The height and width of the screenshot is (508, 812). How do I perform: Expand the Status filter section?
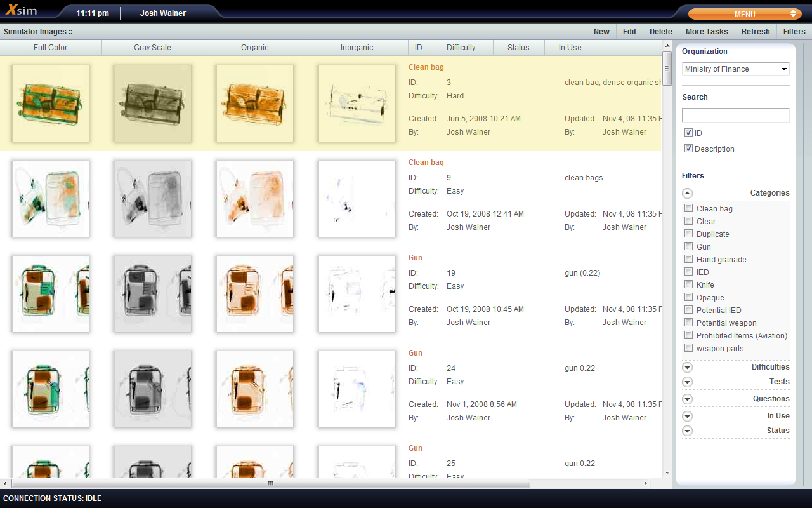pyautogui.click(x=688, y=431)
